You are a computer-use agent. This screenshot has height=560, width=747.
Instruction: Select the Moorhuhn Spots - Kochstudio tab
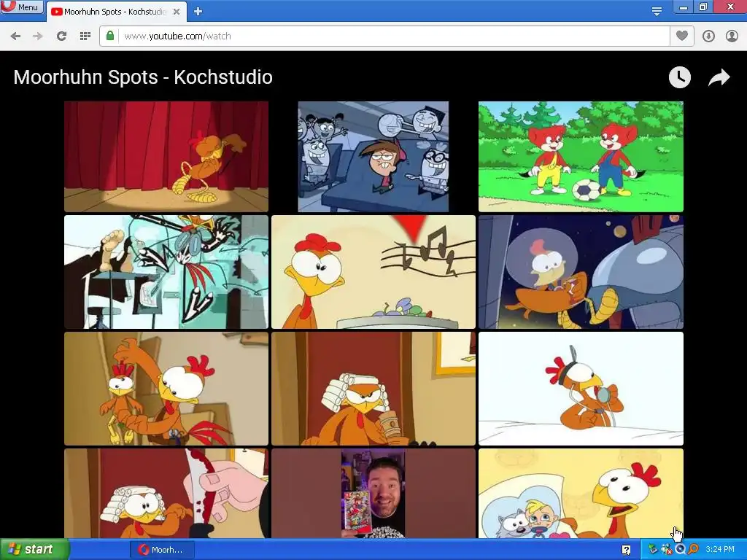116,12
